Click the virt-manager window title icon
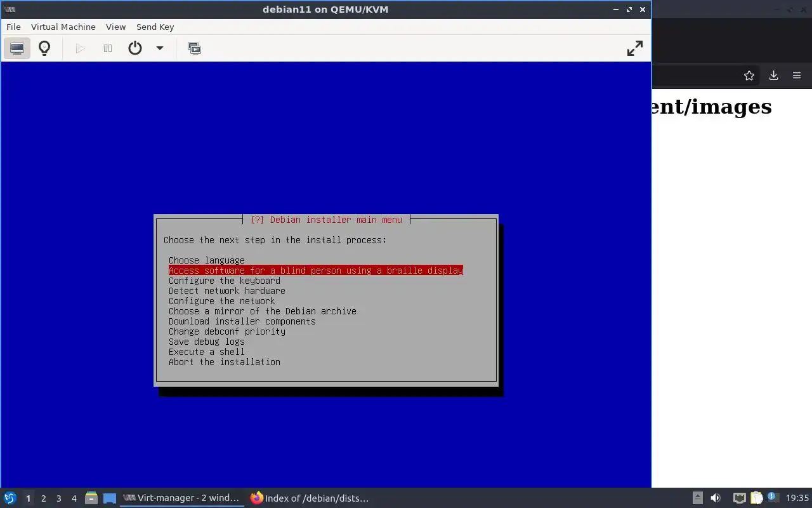This screenshot has width=812, height=508. (x=10, y=10)
